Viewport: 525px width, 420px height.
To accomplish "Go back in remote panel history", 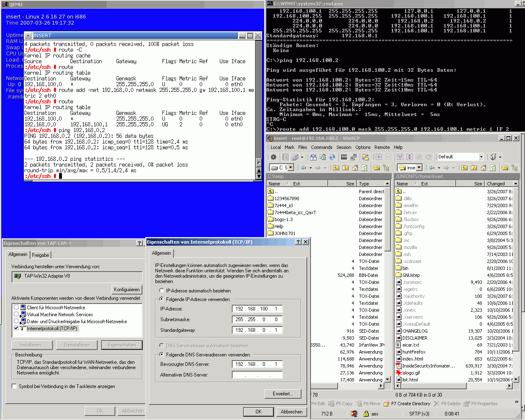I will pyautogui.click(x=432, y=167).
